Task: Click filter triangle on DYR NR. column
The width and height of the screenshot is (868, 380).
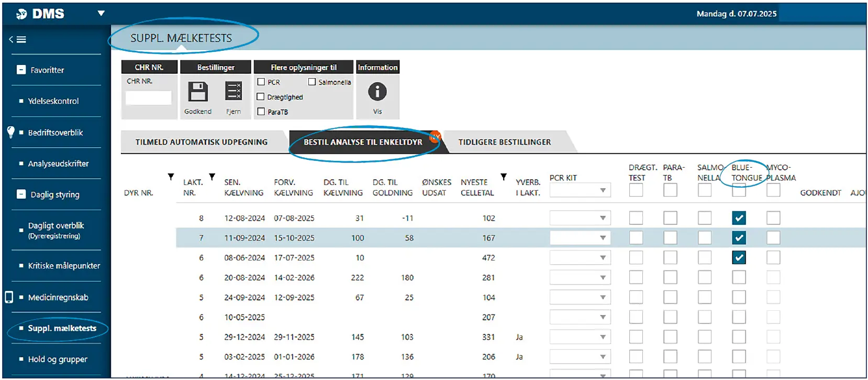Action: tap(171, 177)
